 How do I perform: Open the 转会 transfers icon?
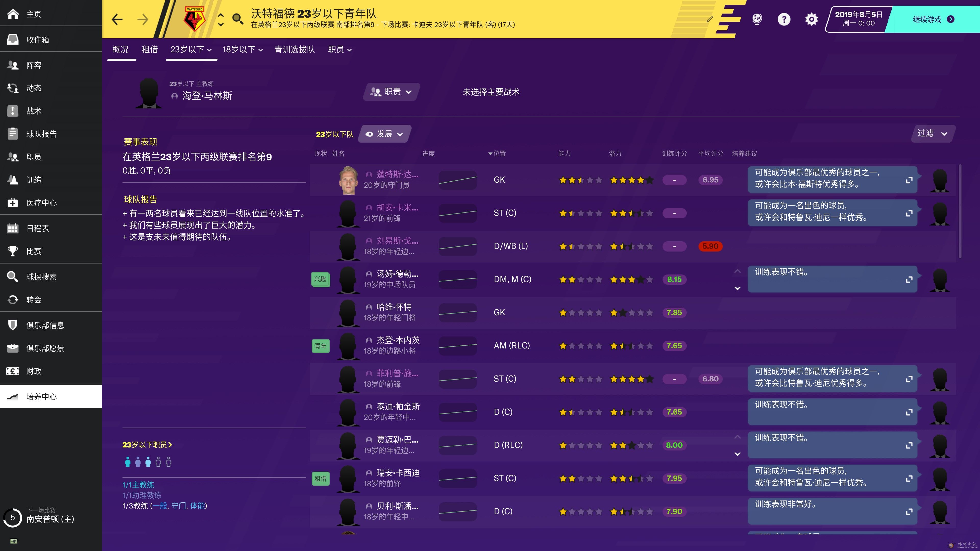(x=13, y=299)
